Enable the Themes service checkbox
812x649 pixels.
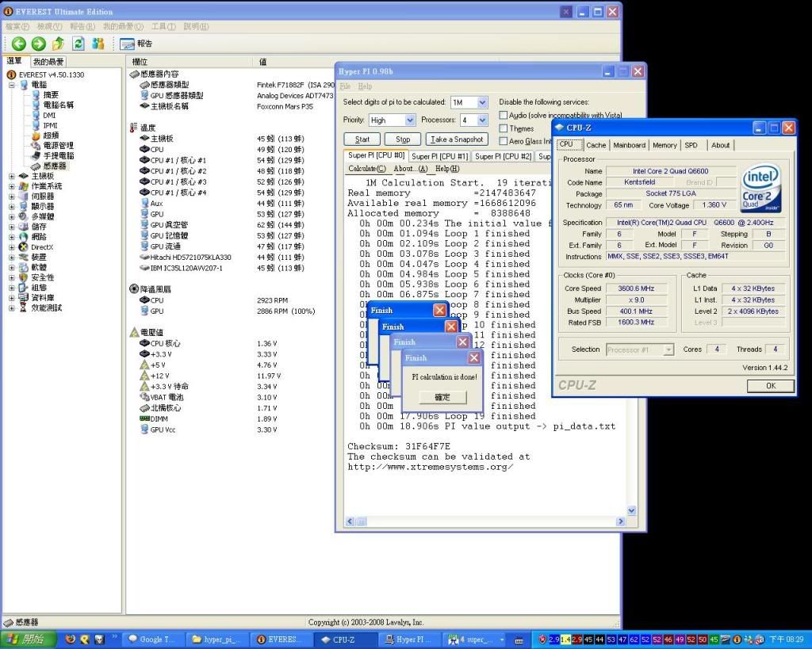coord(504,128)
